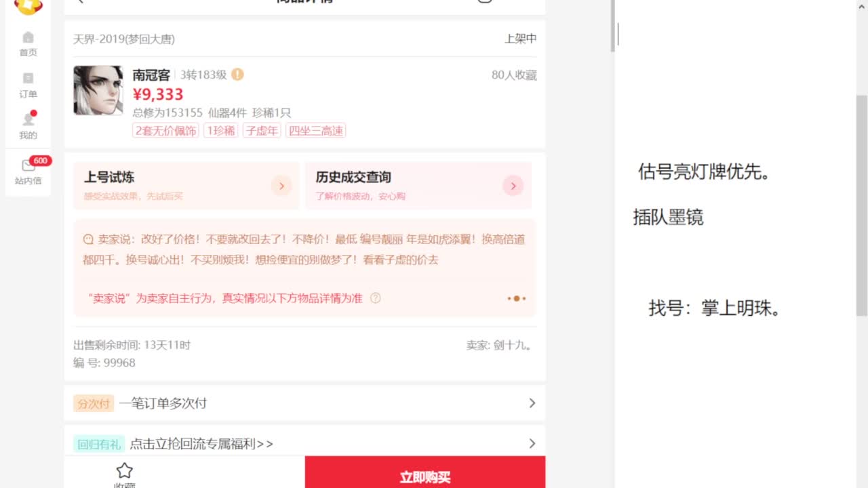Click the 上架中 status text
868x488 pixels.
[x=521, y=39]
